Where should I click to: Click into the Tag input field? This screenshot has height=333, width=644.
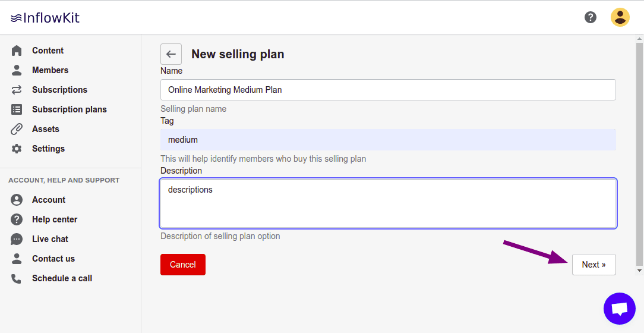[x=387, y=140]
